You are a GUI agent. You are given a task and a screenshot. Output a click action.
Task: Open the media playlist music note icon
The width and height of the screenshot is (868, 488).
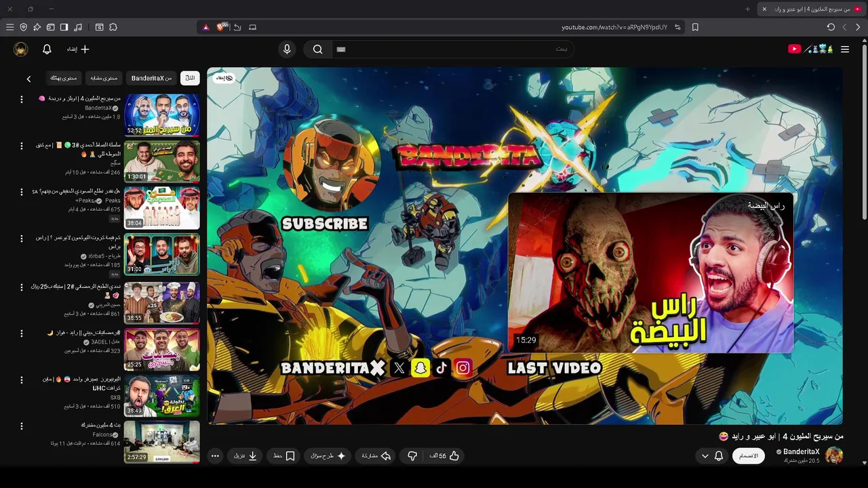point(78,27)
